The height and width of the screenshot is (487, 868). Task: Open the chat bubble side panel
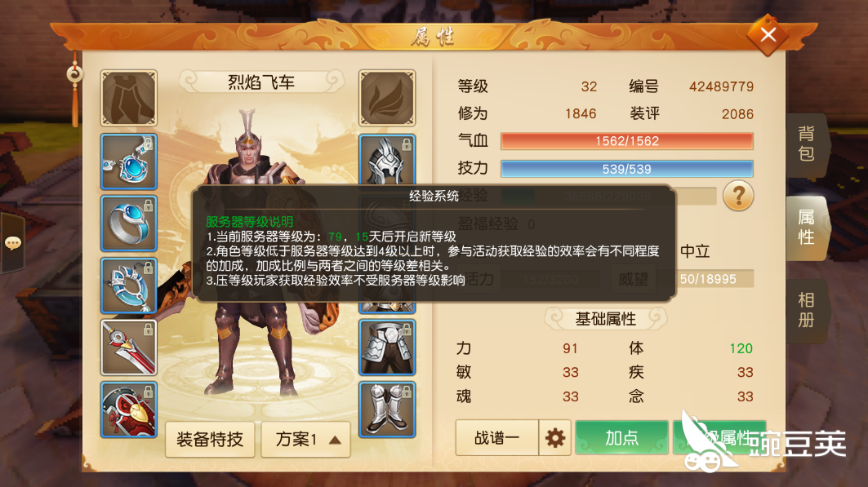tap(13, 242)
